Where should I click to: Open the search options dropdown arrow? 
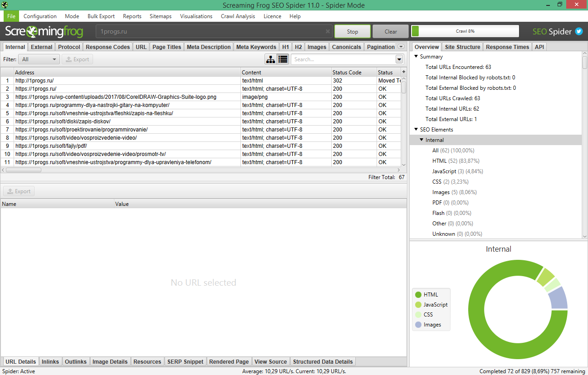pyautogui.click(x=399, y=59)
